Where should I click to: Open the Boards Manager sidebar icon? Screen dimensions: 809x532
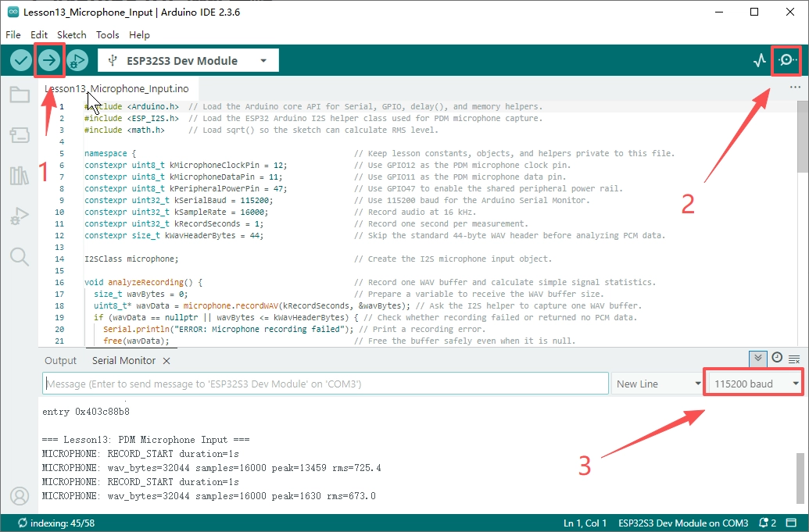(20, 135)
